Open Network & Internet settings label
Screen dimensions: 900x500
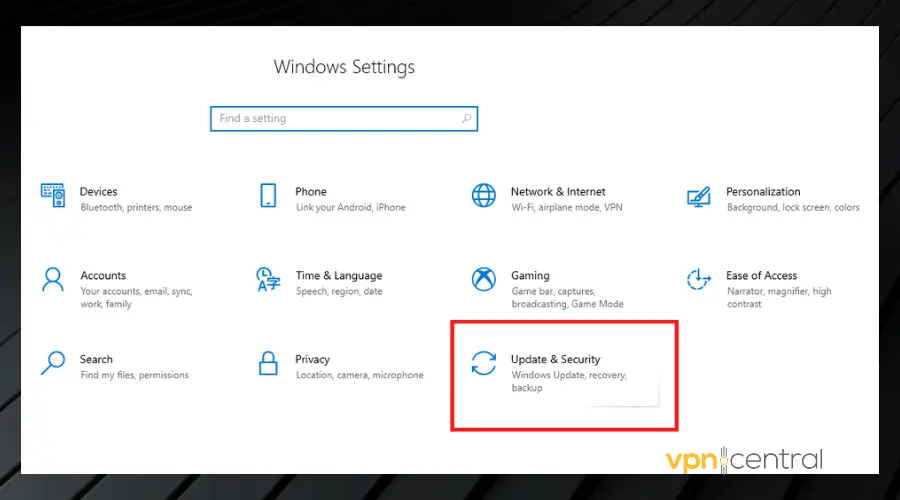coord(558,192)
